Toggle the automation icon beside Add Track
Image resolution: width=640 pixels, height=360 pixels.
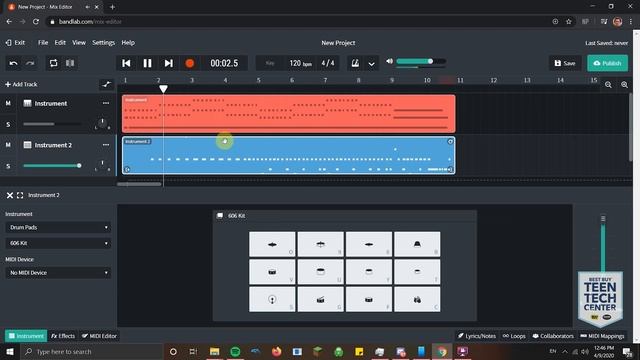click(x=107, y=84)
